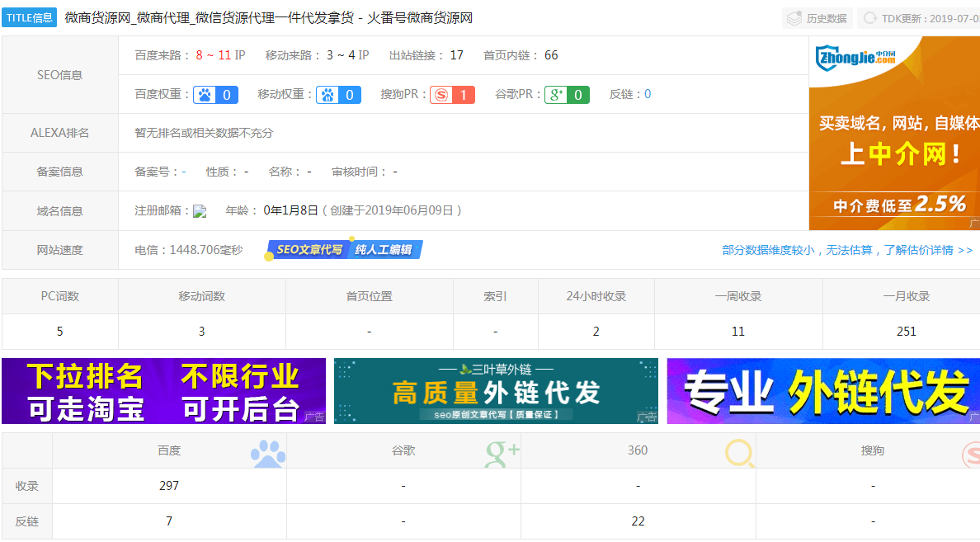Click the blue TITLE信息 label
This screenshot has width=980, height=542.
(30, 18)
